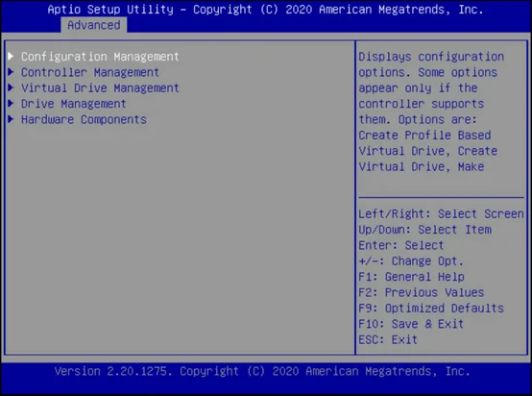Click arrow beside Virtual Drive Management
The width and height of the screenshot is (532, 396).
pyautogui.click(x=11, y=87)
